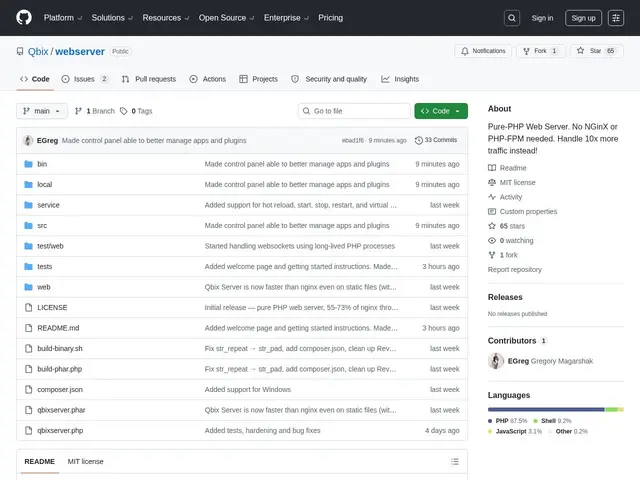The width and height of the screenshot is (640, 480).
Task: Open the README.md file
Action: coord(58,328)
